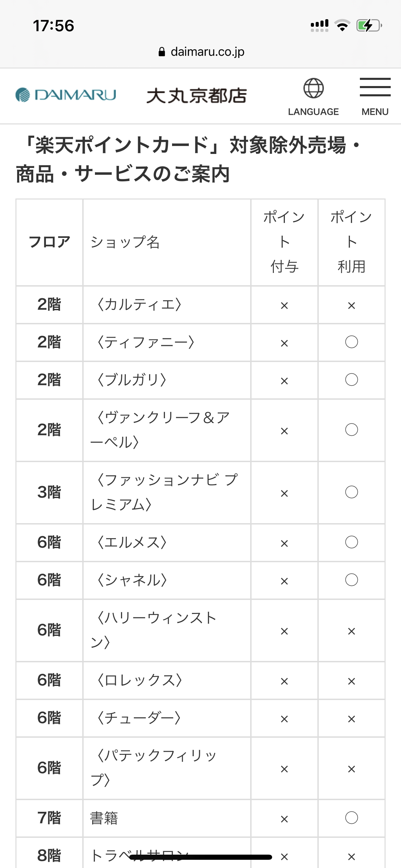Click the ポイント付与 column header

coord(284,242)
